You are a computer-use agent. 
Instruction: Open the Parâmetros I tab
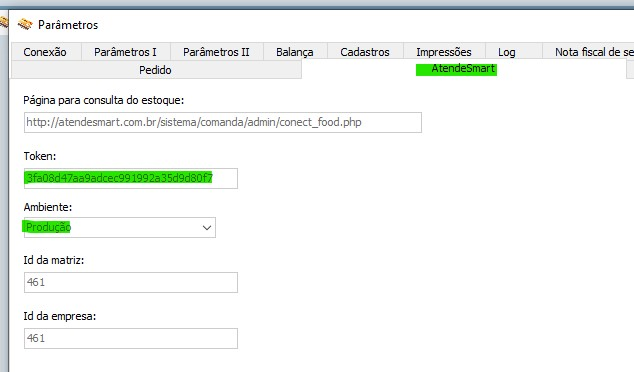pos(126,52)
